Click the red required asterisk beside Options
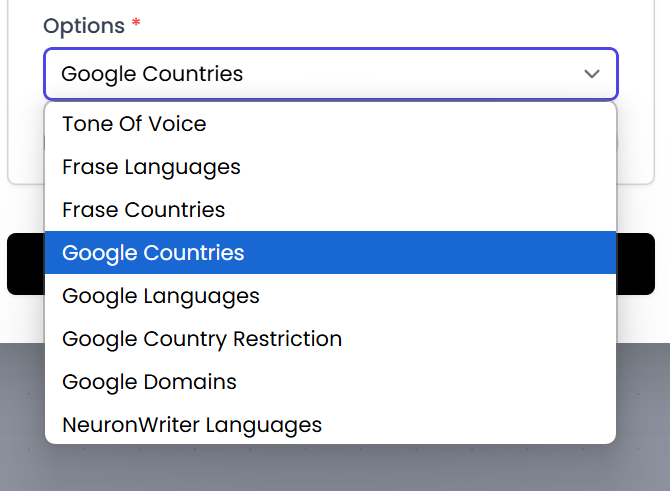Viewport: 670px width, 491px height. 136,24
